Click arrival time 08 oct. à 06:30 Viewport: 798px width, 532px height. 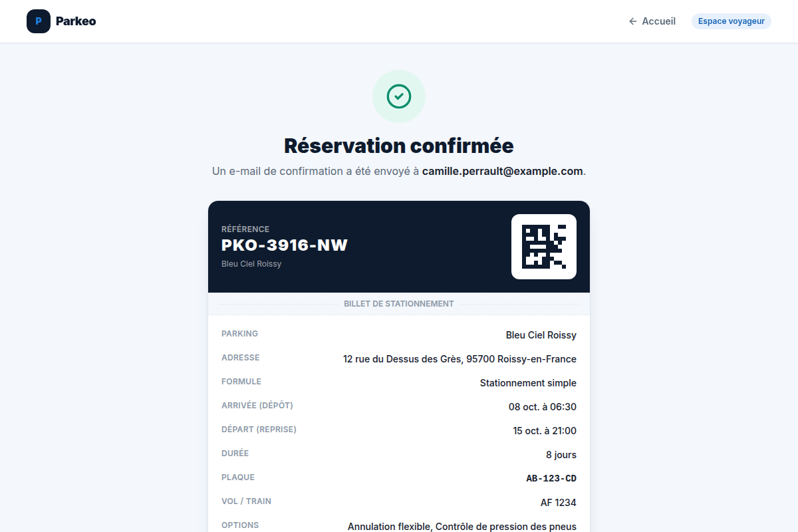[x=543, y=407]
